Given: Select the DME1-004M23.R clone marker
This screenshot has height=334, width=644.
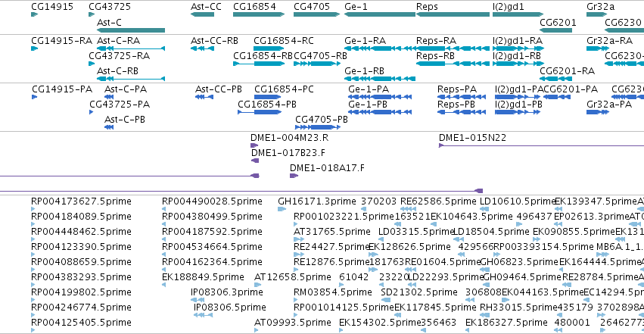Looking at the screenshot, I should click(x=254, y=145).
